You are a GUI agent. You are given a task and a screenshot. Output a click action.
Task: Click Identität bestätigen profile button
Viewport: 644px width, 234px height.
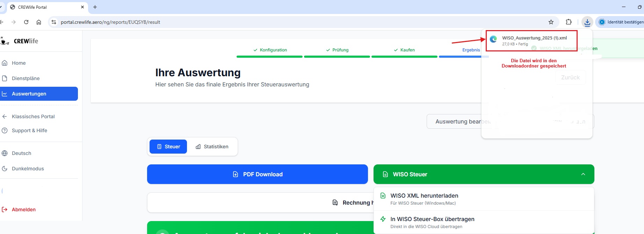pos(620,22)
